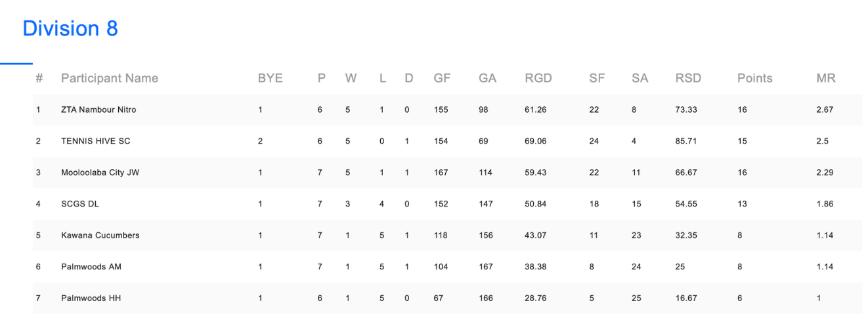The height and width of the screenshot is (320, 868).
Task: Click the SF column header
Action: [597, 78]
